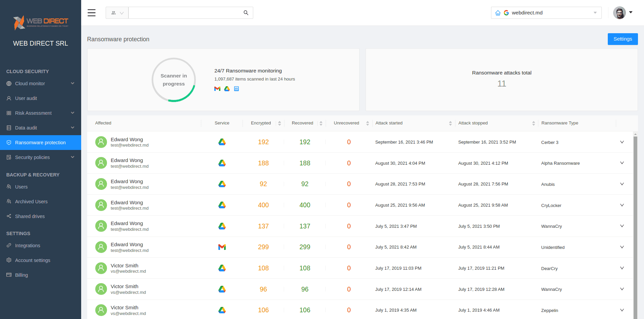The image size is (644, 319).
Task: Sort table by Attack started column
Action: (x=450, y=123)
